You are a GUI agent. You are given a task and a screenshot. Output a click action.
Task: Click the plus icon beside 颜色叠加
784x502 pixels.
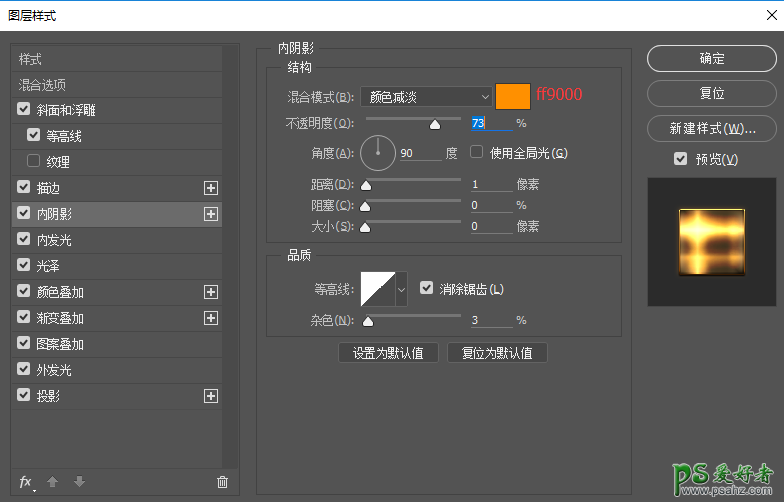pyautogui.click(x=210, y=292)
